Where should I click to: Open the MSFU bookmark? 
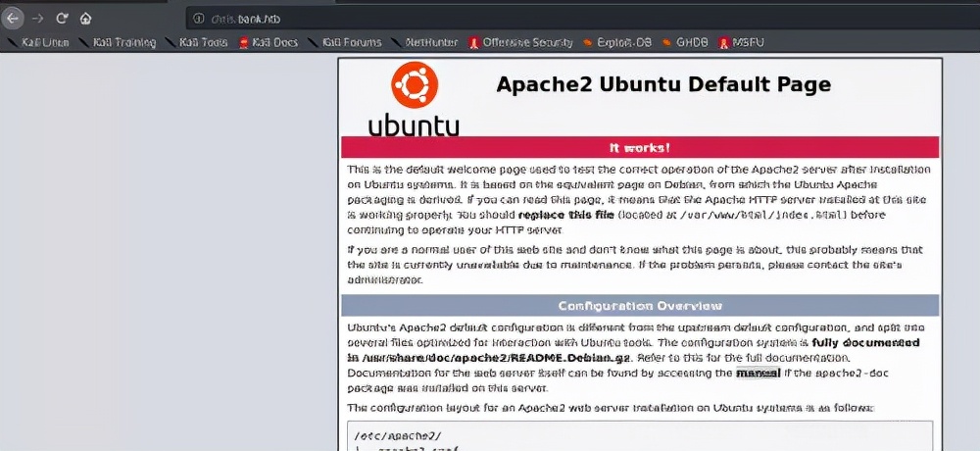point(741,42)
